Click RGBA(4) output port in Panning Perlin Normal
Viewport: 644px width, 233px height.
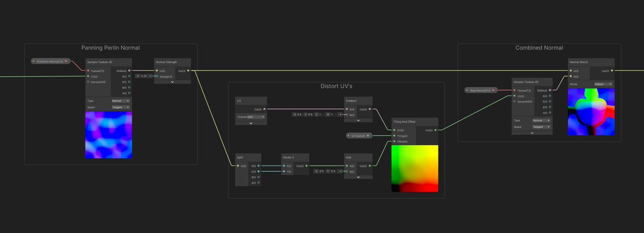pyautogui.click(x=129, y=71)
